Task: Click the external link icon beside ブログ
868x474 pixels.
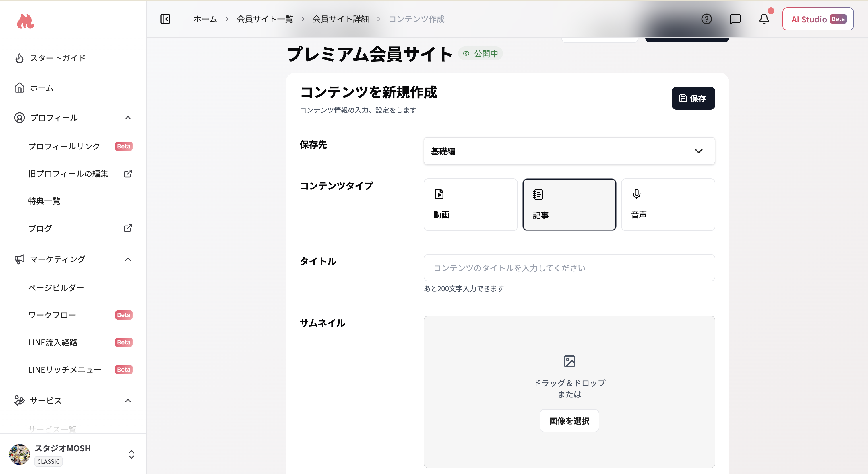Action: coord(128,228)
